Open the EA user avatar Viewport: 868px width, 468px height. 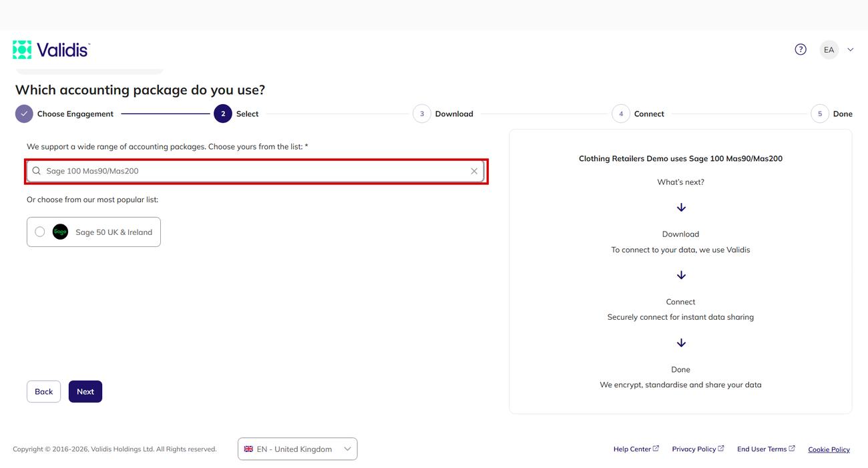click(x=829, y=49)
